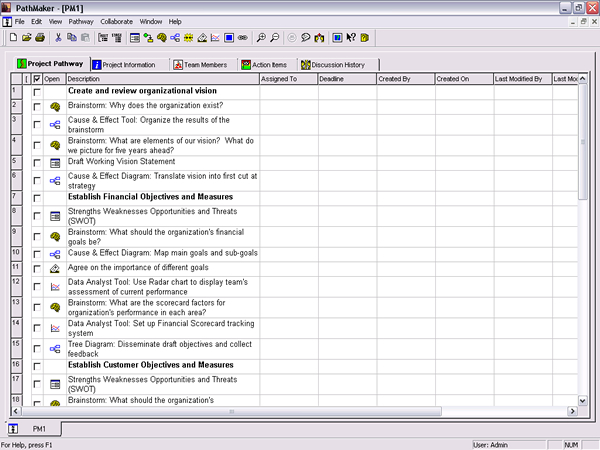Click the Print toolbar icon
The width and height of the screenshot is (600, 450).
pos(40,37)
